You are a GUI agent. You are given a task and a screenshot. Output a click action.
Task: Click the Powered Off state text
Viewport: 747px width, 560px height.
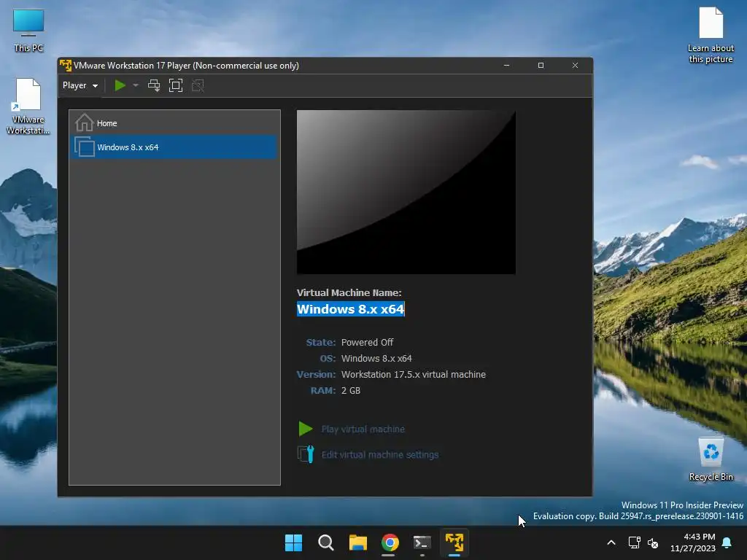pyautogui.click(x=368, y=343)
